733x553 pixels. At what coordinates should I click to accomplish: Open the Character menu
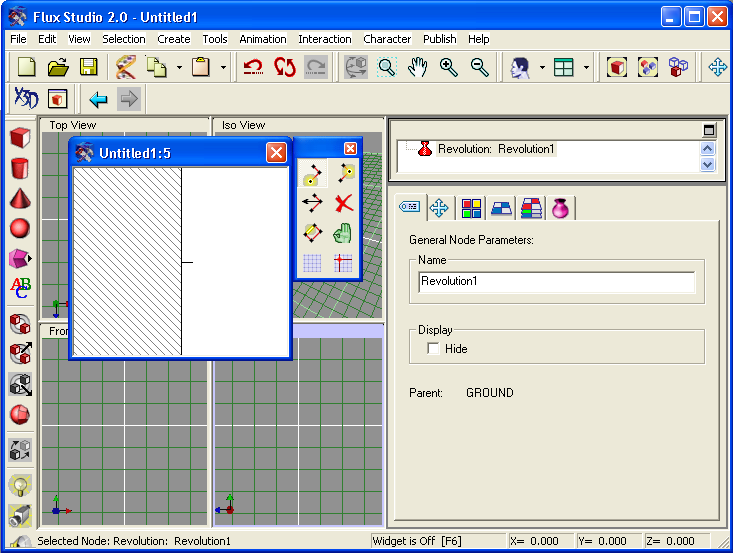coord(387,39)
